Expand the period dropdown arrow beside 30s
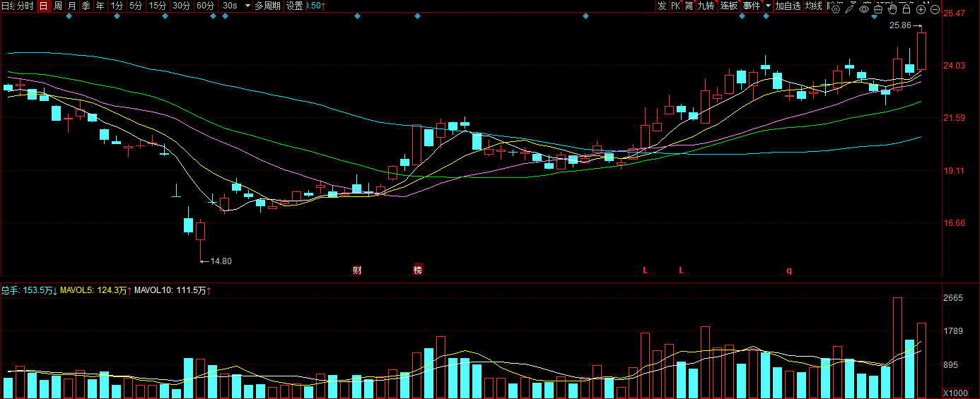980x399 pixels. coord(247,6)
